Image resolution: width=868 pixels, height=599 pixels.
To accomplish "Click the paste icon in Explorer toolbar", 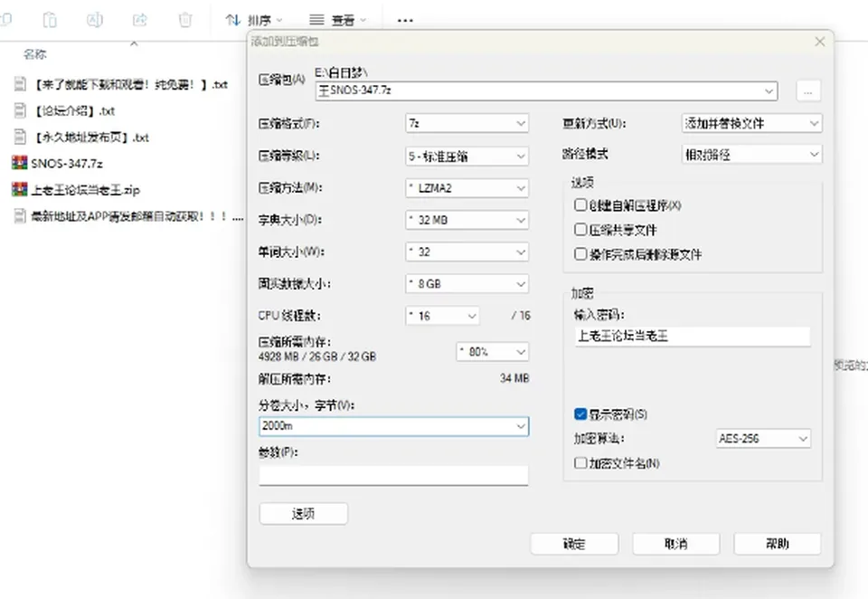I will (50, 21).
